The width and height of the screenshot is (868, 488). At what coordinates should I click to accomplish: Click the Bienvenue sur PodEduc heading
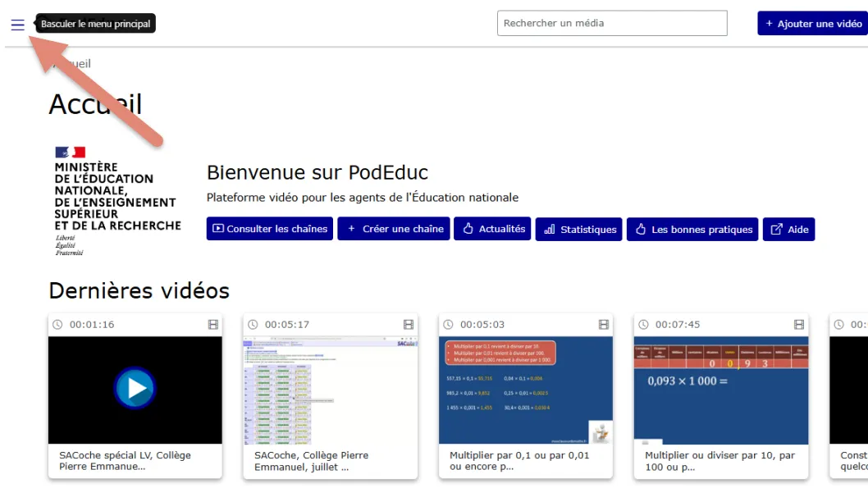coord(318,172)
